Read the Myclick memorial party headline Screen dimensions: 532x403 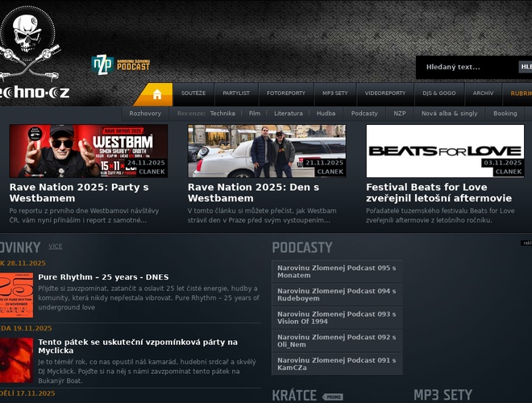pos(138,346)
